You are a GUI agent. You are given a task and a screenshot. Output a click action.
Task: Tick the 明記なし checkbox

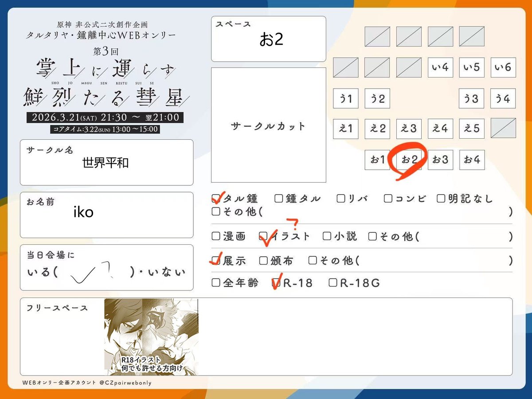point(441,198)
